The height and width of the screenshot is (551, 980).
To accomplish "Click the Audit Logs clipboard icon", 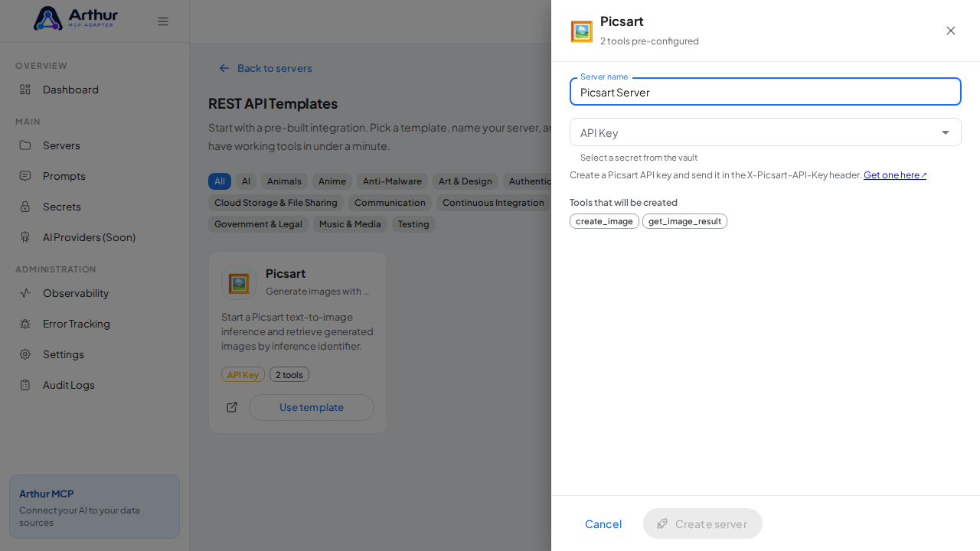I will pyautogui.click(x=25, y=385).
